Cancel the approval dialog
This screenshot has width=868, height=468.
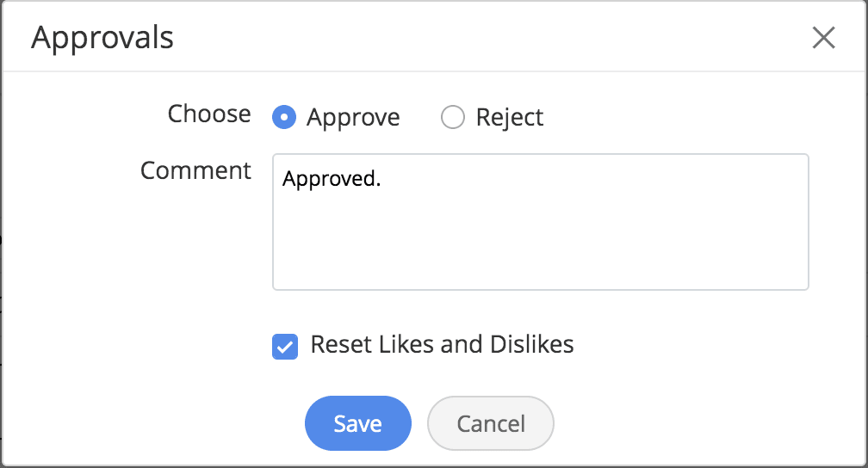(491, 423)
